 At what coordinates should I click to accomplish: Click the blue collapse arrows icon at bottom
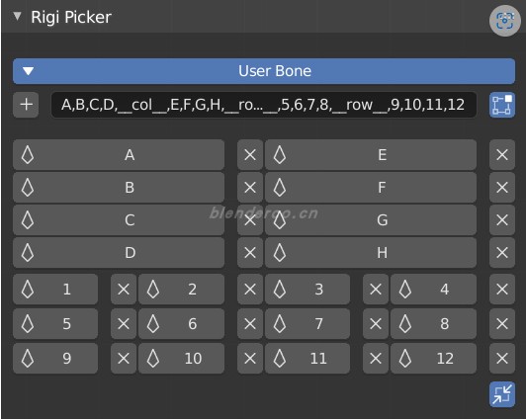coord(502,394)
